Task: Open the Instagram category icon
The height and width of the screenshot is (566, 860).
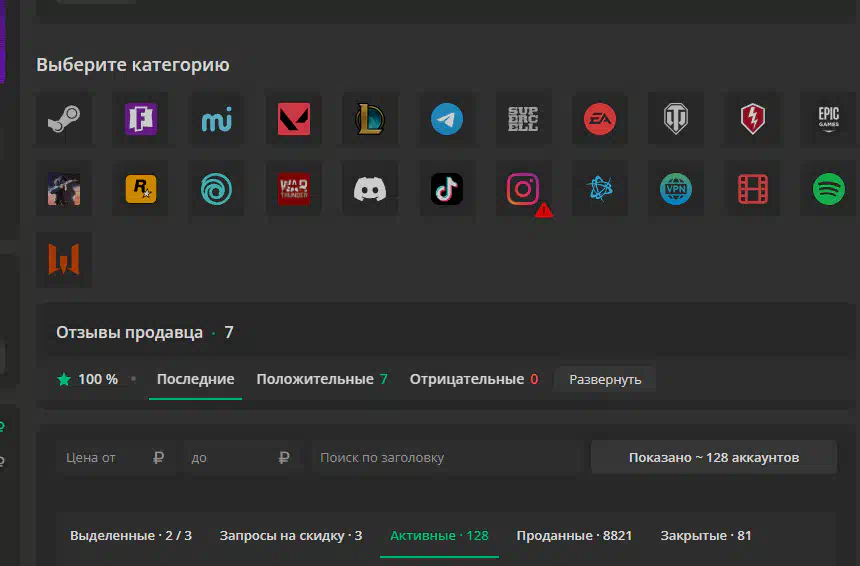Action: (523, 189)
